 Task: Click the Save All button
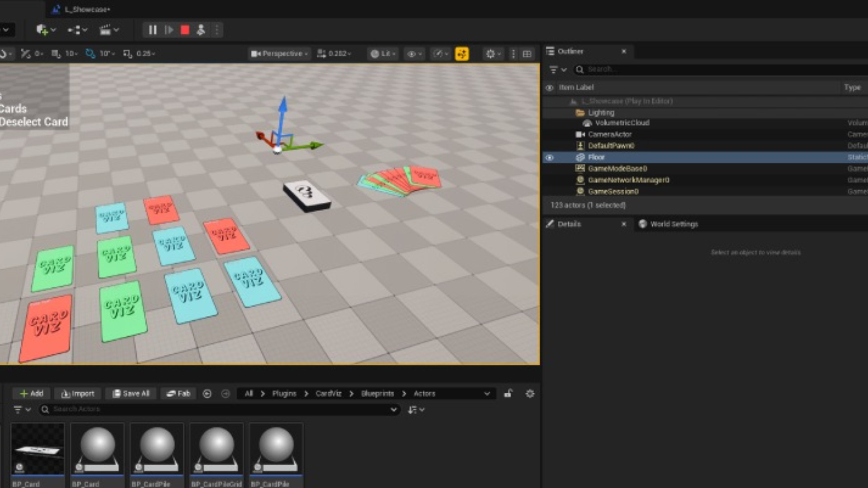[x=131, y=394]
